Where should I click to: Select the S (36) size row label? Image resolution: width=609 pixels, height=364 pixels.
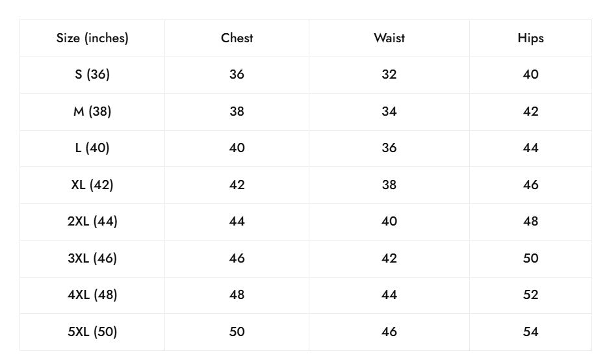(92, 74)
